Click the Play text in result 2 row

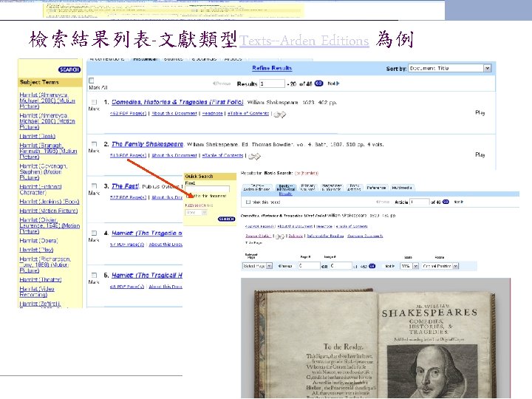[x=480, y=154]
